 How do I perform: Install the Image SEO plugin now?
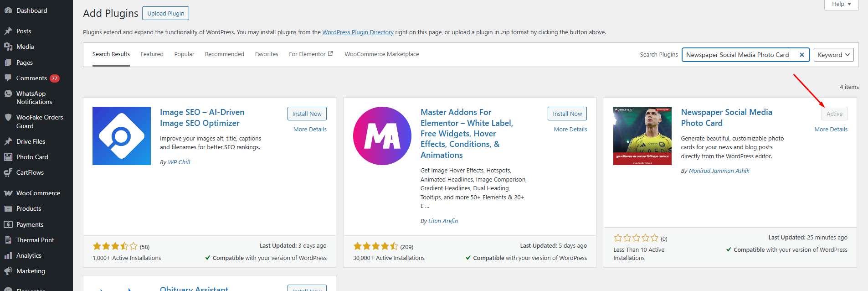point(307,114)
